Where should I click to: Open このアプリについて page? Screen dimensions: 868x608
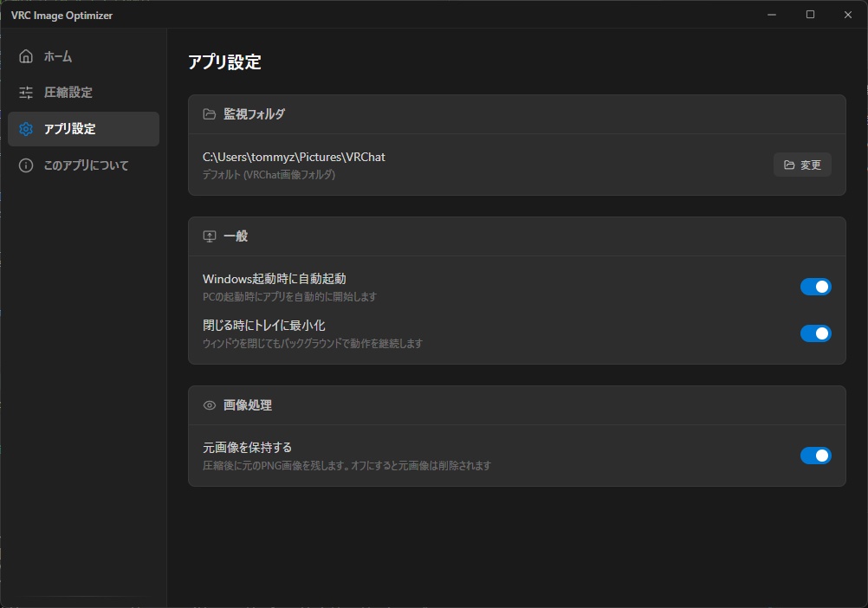click(x=83, y=165)
